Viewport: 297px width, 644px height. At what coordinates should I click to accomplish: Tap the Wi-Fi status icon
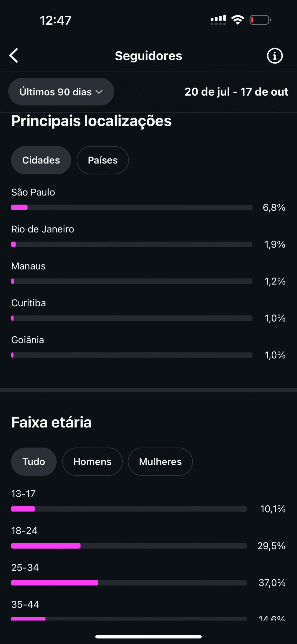238,20
